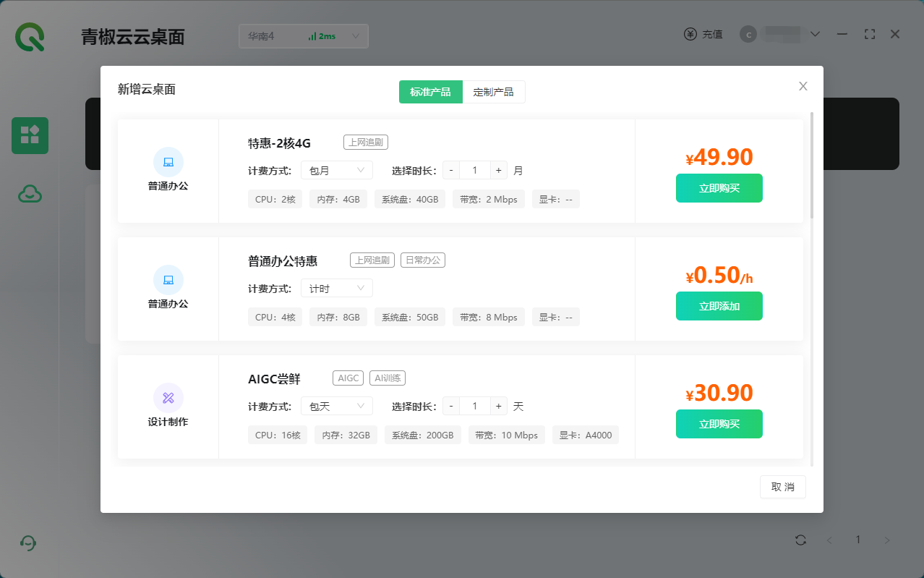This screenshot has height=578, width=924.
Task: Select the 标准产品 tab
Action: pyautogui.click(x=430, y=92)
